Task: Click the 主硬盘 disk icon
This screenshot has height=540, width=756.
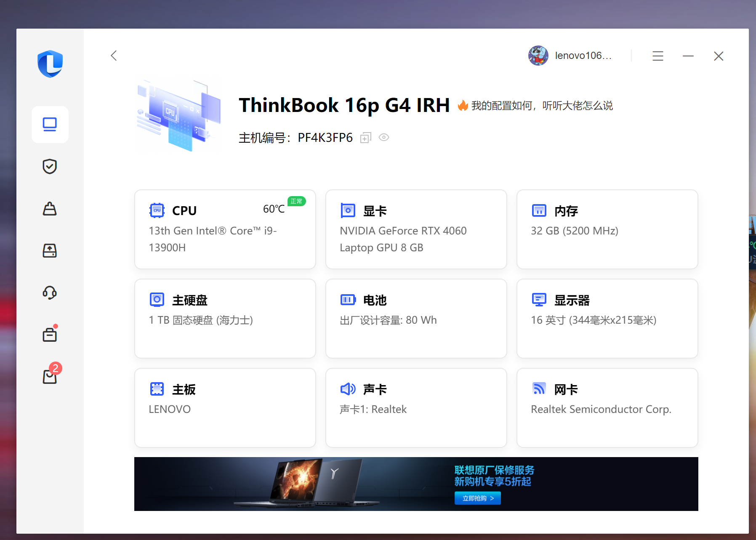Action: pyautogui.click(x=157, y=300)
